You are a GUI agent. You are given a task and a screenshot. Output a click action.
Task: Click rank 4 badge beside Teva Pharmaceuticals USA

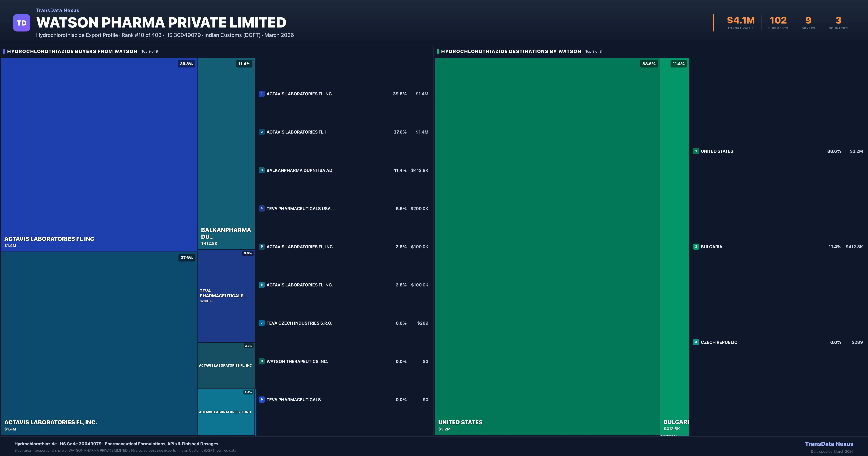click(261, 208)
